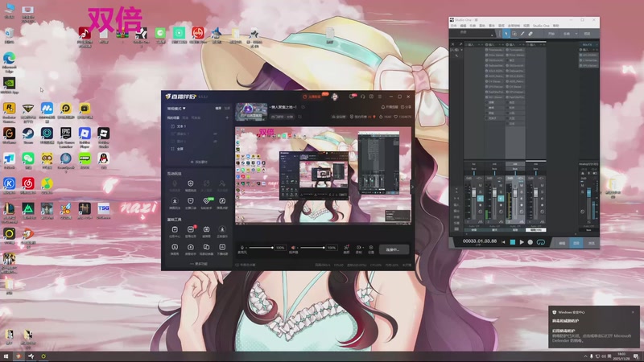Open the NVIDIA App desktop icon
This screenshot has width=644, height=362.
[x=9, y=84]
